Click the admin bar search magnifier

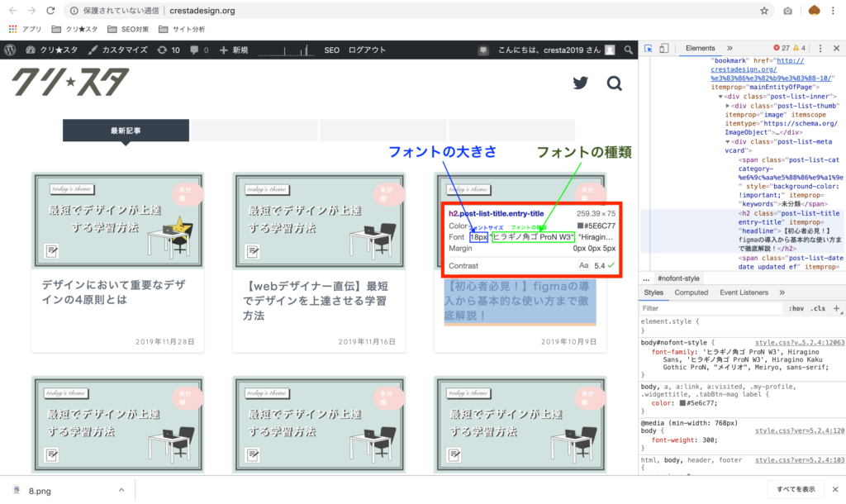click(628, 50)
